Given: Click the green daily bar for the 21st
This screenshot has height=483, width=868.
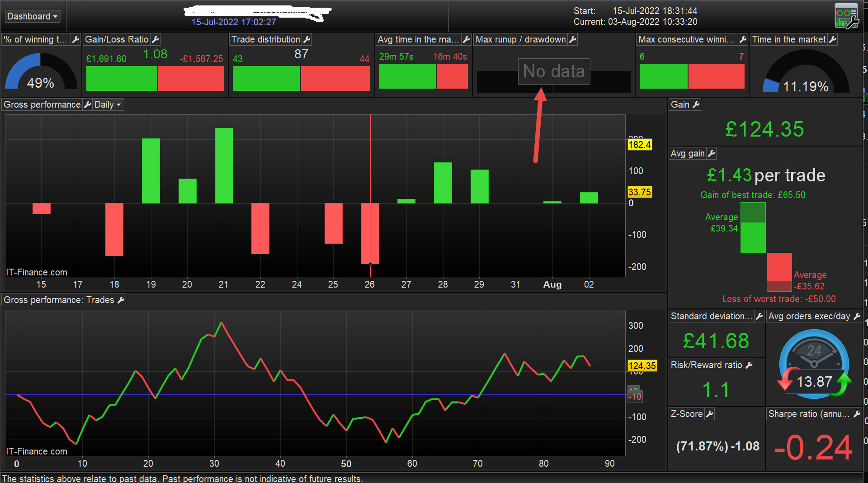Looking at the screenshot, I should [224, 166].
